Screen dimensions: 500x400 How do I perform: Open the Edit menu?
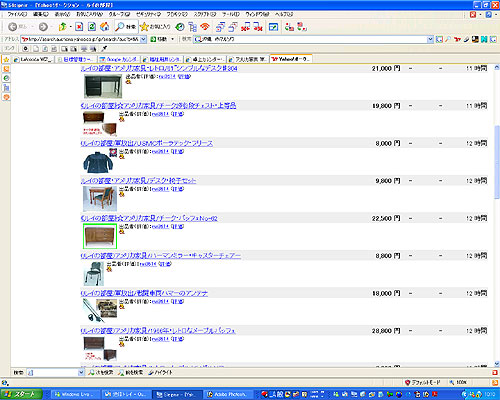(41, 14)
